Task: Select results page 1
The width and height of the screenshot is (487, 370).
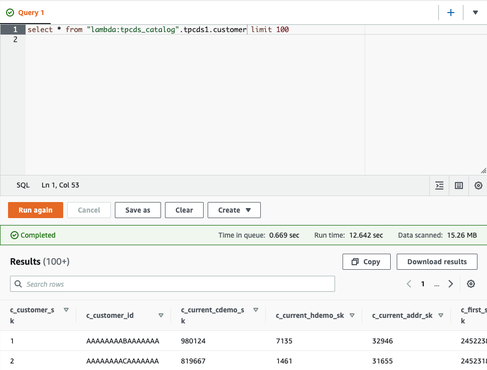Action: pyautogui.click(x=423, y=284)
